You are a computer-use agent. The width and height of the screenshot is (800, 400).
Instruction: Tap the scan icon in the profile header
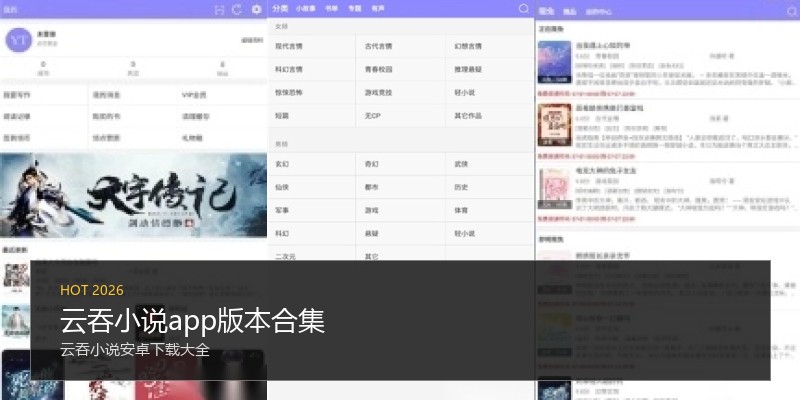[219, 9]
